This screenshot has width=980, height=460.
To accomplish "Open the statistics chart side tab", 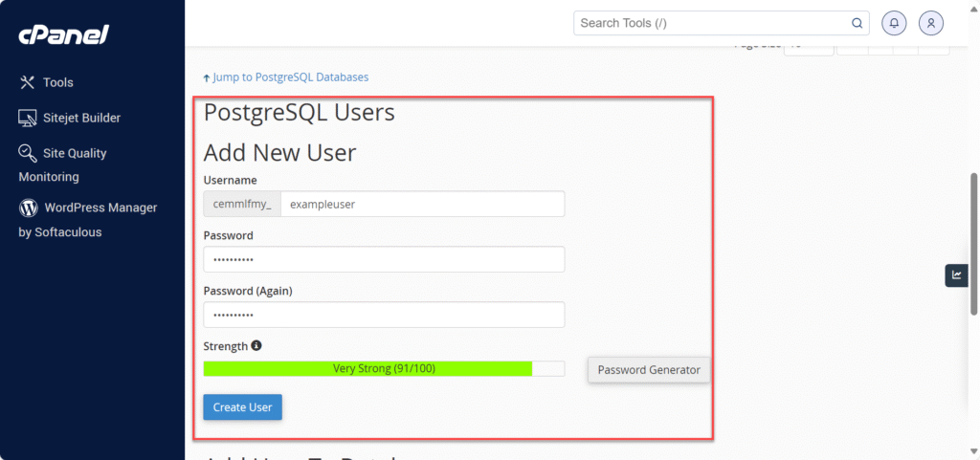I will tap(956, 275).
